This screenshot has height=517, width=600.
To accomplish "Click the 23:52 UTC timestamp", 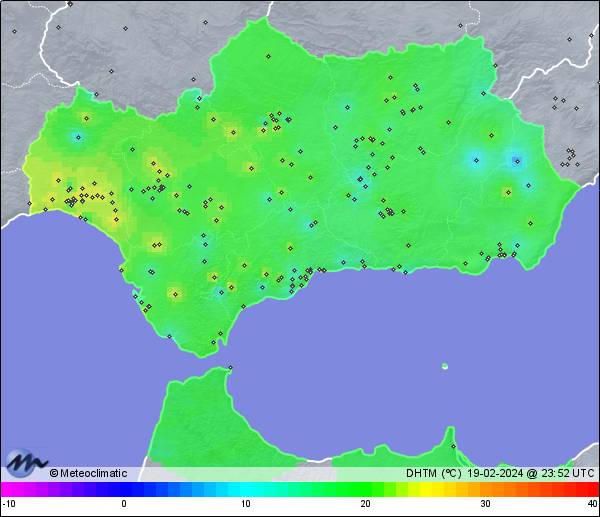I will [568, 473].
